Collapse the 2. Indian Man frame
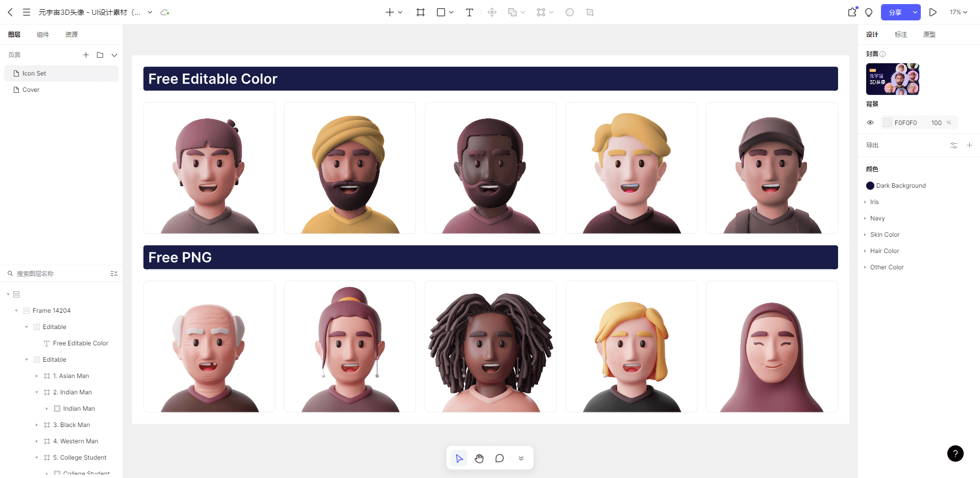The image size is (980, 478). (37, 392)
